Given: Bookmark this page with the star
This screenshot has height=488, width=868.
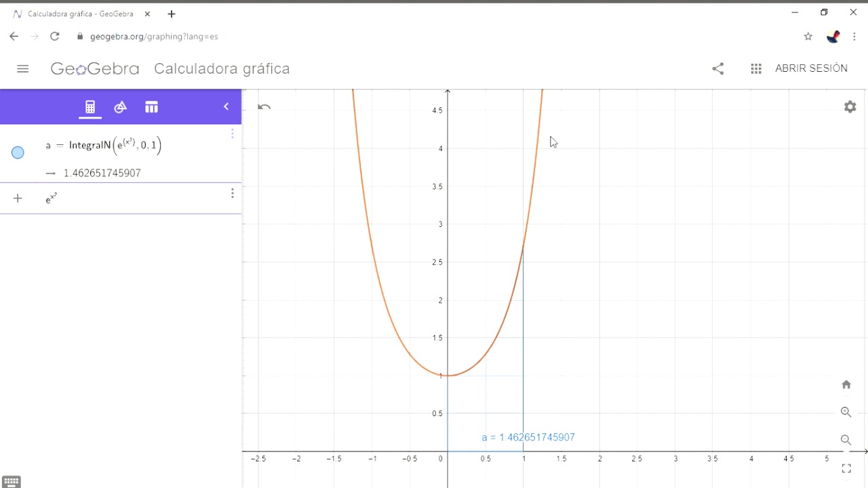Looking at the screenshot, I should (808, 37).
